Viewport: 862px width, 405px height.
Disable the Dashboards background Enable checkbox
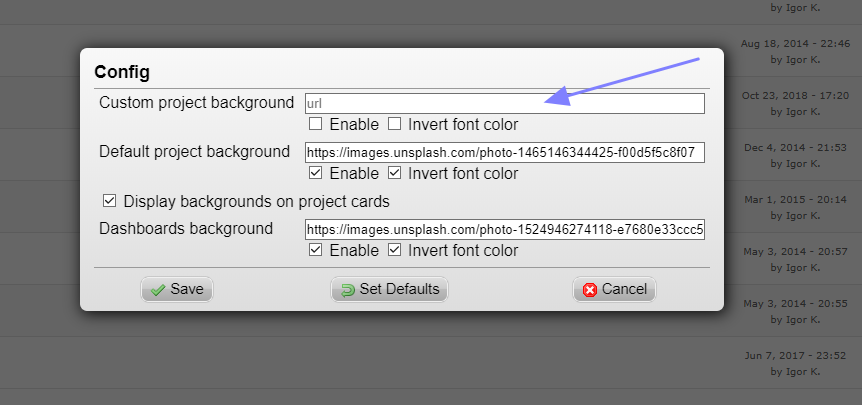(x=316, y=250)
